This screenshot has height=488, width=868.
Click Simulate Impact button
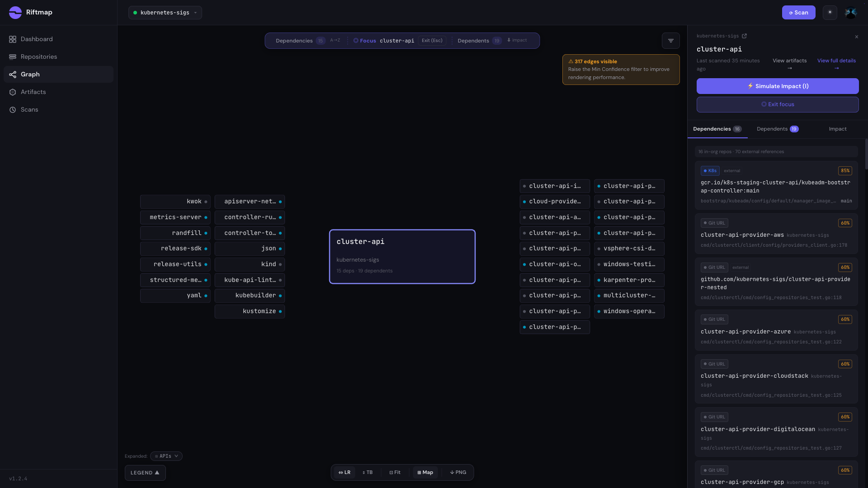point(778,86)
